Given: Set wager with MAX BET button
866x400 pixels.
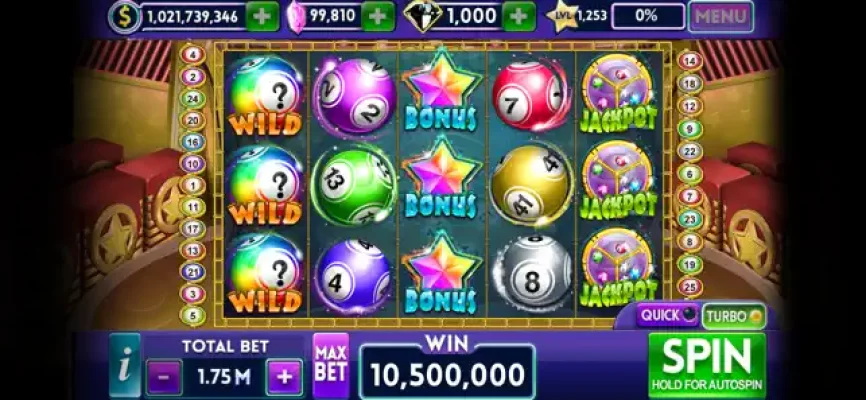Looking at the screenshot, I should pyautogui.click(x=331, y=365).
